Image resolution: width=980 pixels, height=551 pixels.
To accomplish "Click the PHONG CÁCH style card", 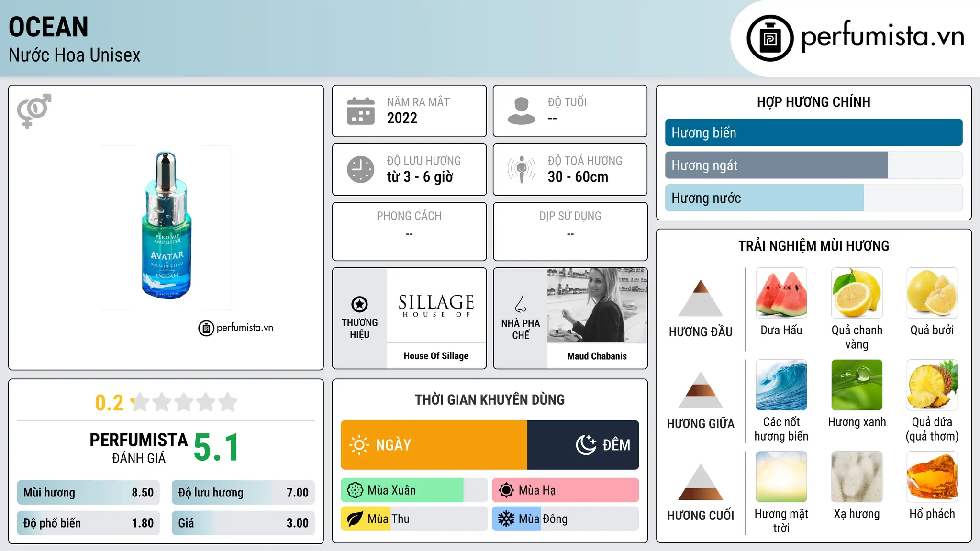I will 409,231.
